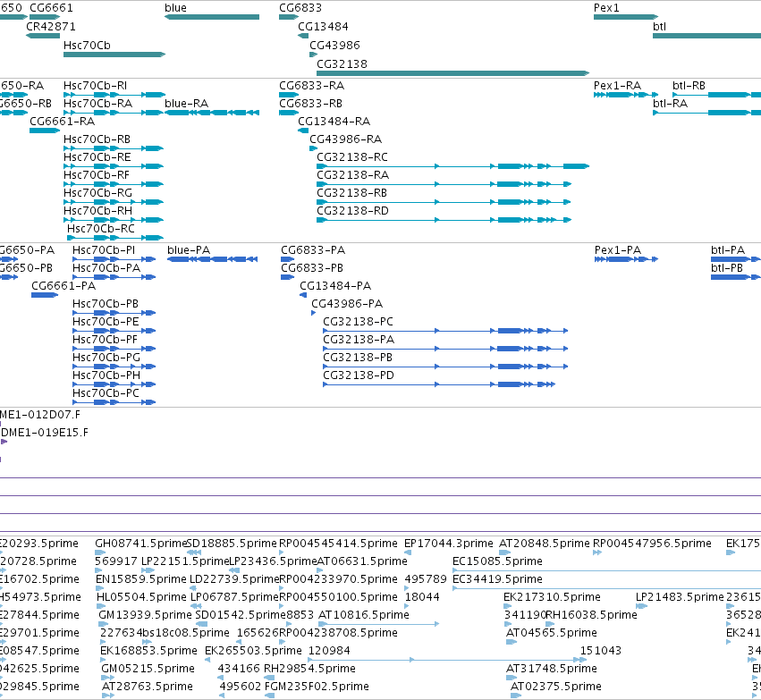761x700 pixels.
Task: Select EST 120984 label
Action: coord(329,651)
